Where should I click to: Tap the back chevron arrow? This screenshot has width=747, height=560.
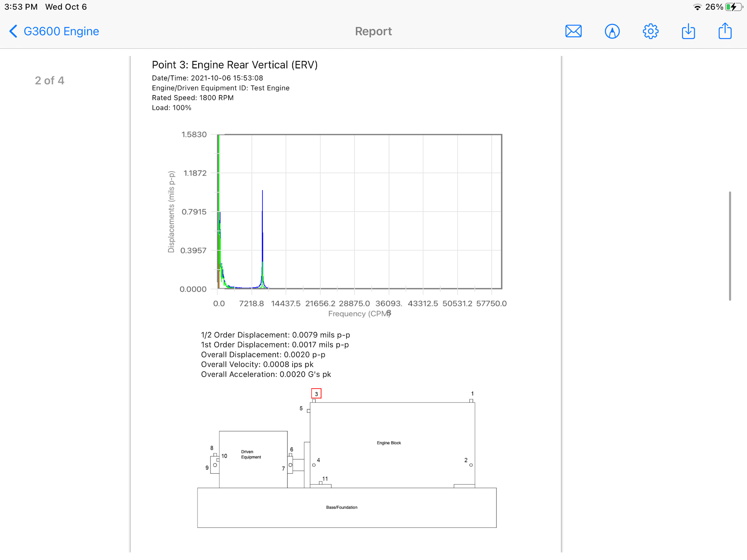(x=13, y=31)
